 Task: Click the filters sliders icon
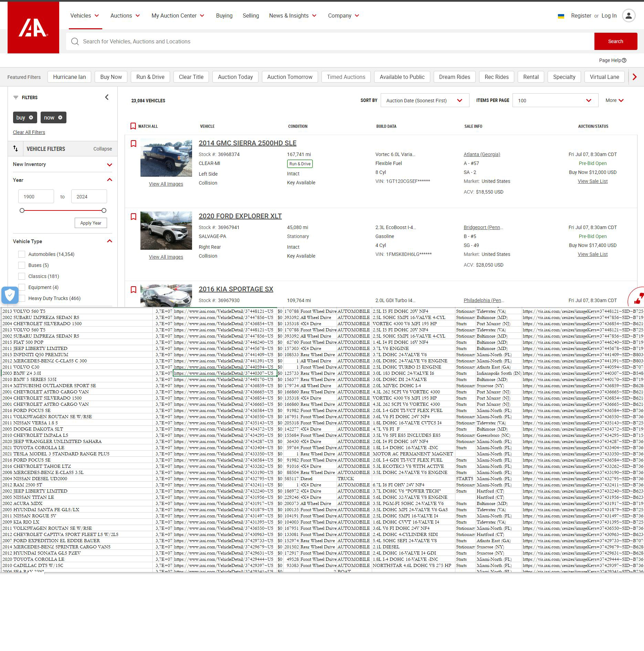15,97
